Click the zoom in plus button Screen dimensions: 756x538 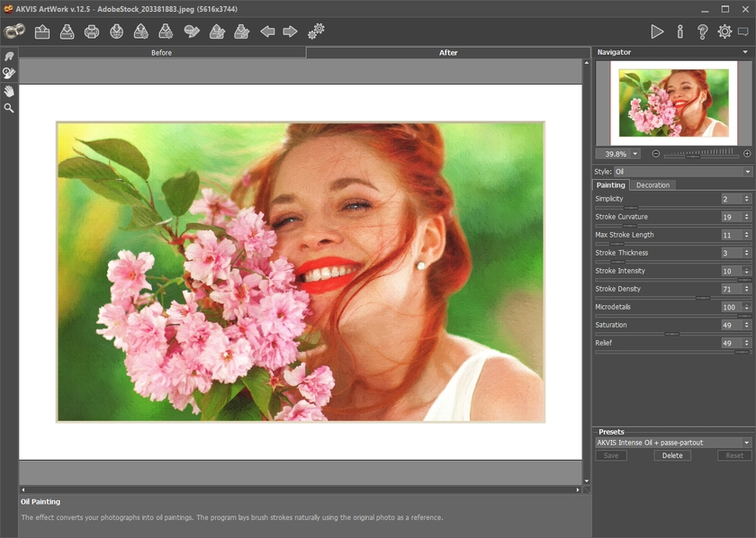[747, 154]
